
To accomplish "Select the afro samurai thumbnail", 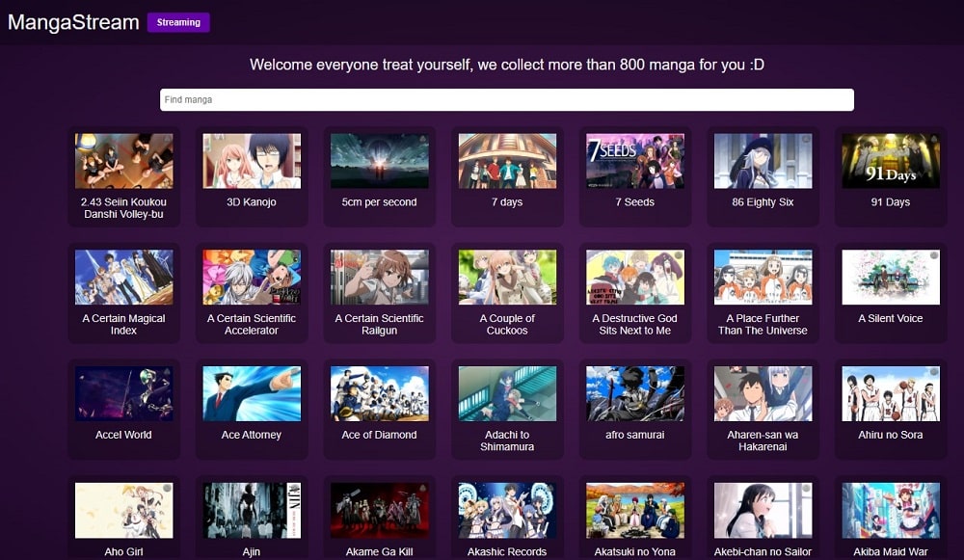I will (635, 393).
